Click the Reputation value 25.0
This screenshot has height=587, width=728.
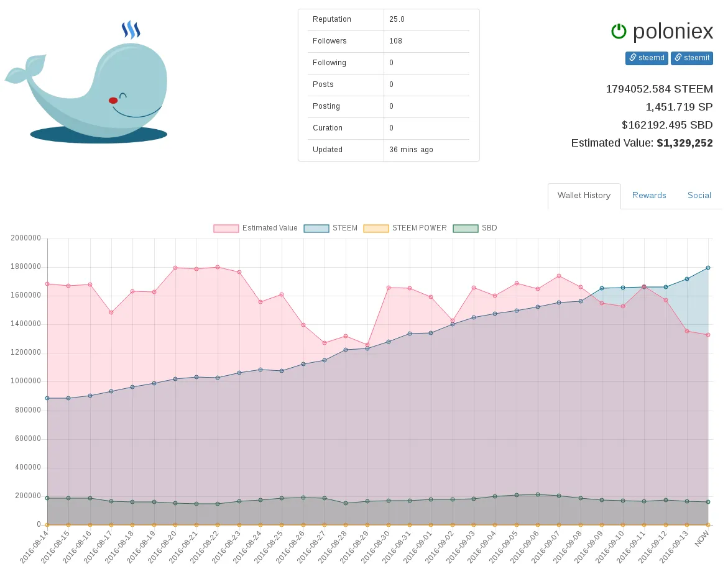coord(397,19)
